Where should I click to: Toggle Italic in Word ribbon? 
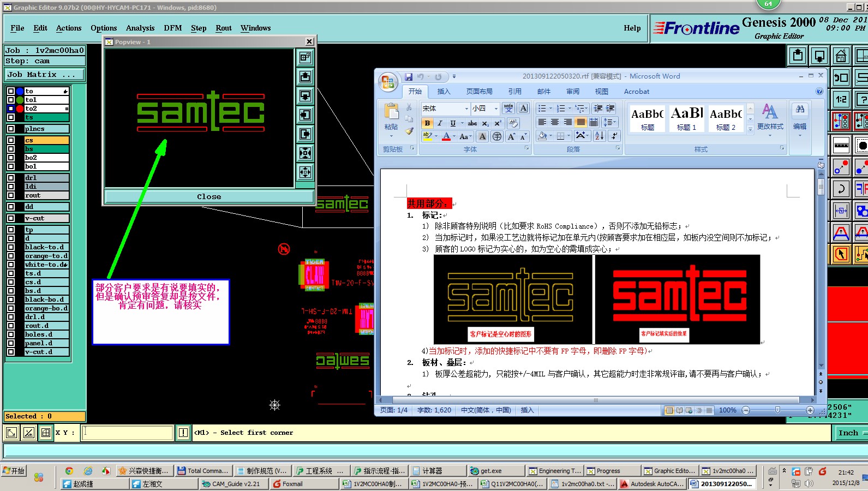tap(440, 123)
